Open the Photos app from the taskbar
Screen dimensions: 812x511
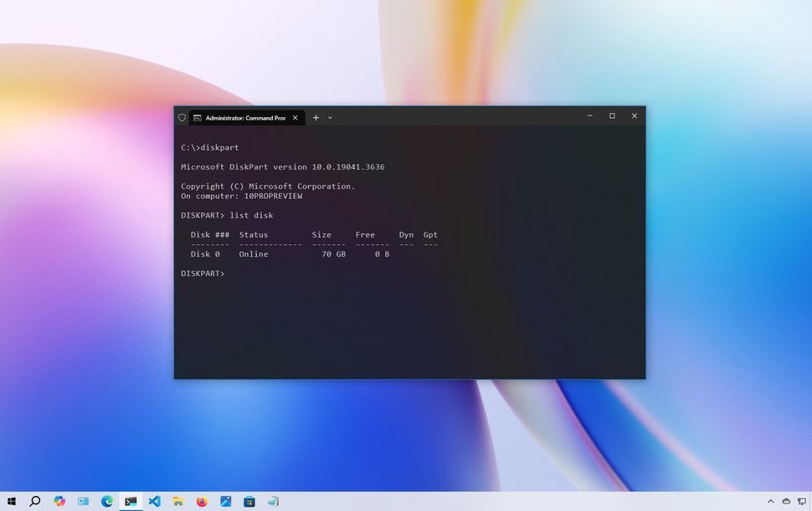click(224, 500)
